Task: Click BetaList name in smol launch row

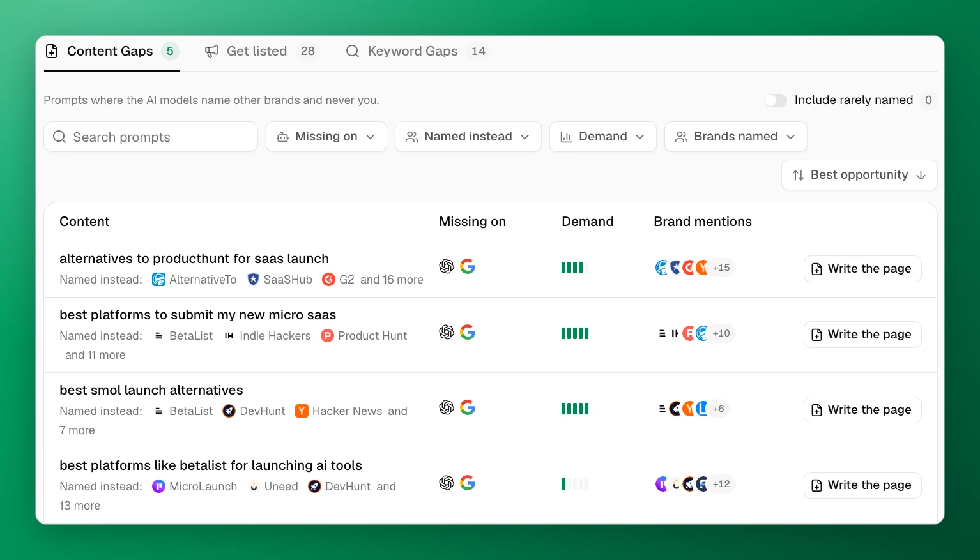Action: [x=191, y=411]
